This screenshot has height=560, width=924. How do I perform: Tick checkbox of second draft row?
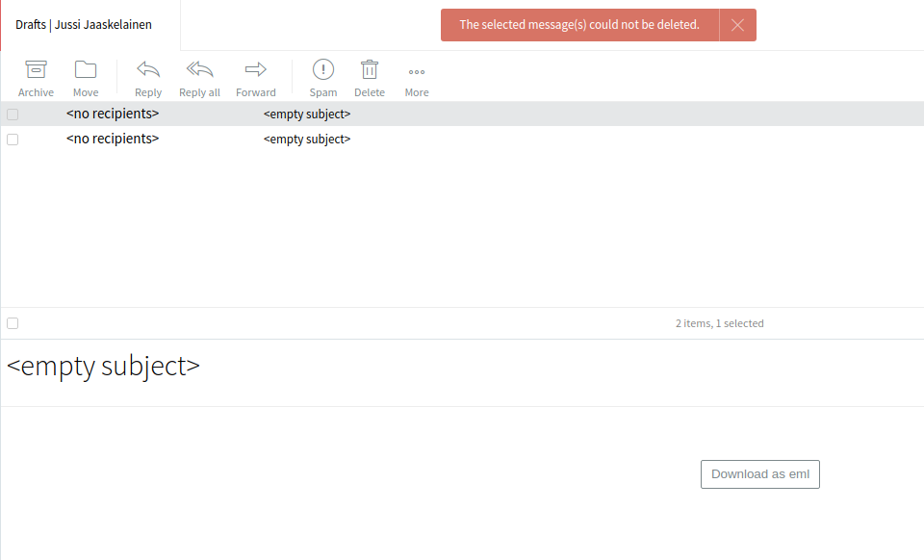13,140
